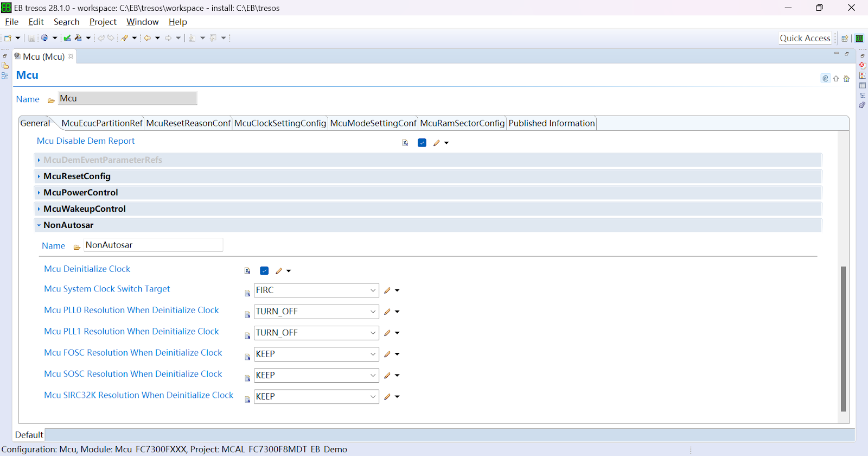Viewport: 868px width, 456px height.
Task: Open the Search menu
Action: click(67, 22)
